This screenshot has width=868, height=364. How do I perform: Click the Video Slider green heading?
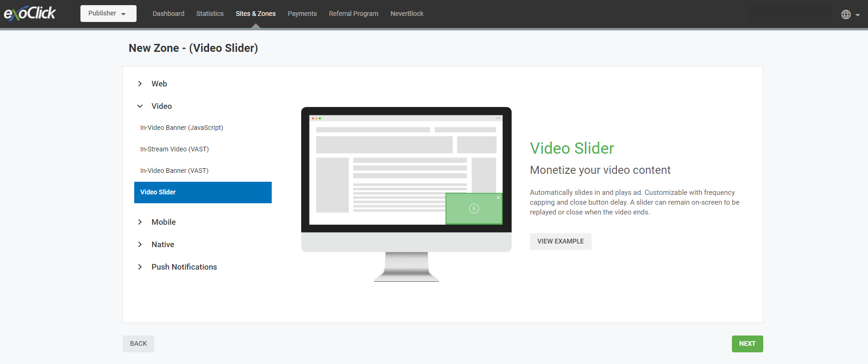[571, 148]
